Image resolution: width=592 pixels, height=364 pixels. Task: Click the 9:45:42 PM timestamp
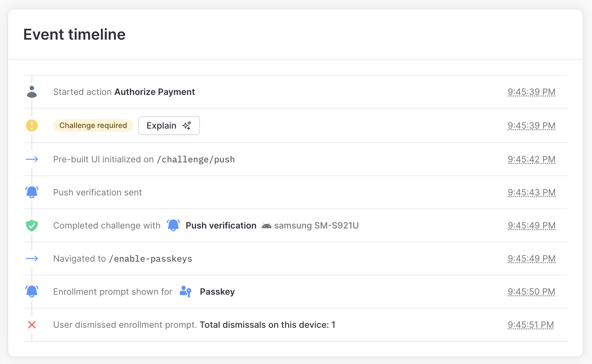(x=531, y=159)
